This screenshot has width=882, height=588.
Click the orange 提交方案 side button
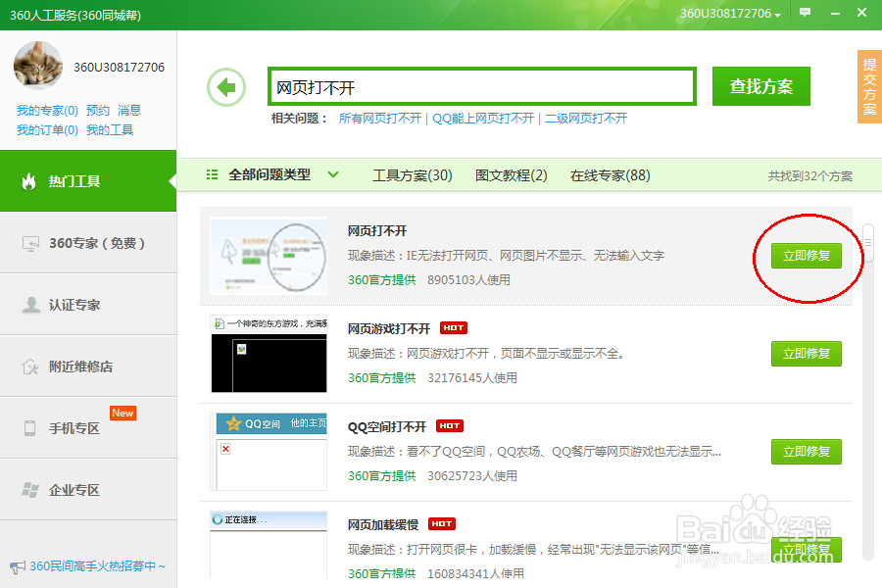(869, 86)
